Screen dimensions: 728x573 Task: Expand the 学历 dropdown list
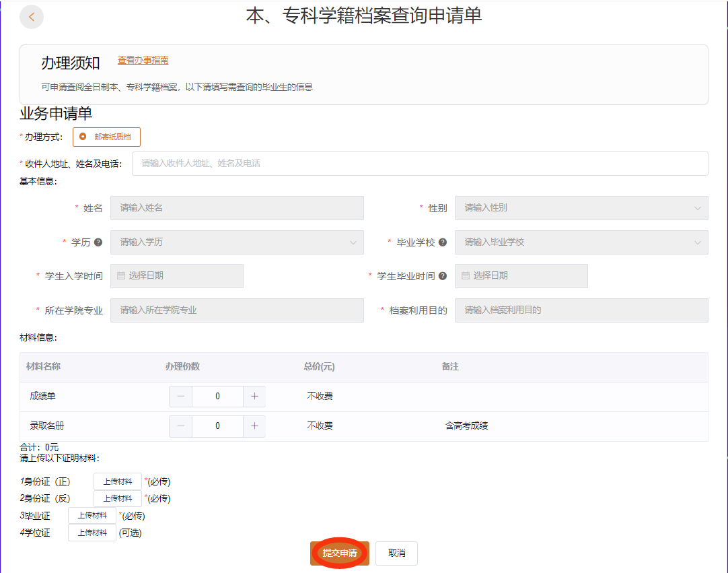(237, 242)
